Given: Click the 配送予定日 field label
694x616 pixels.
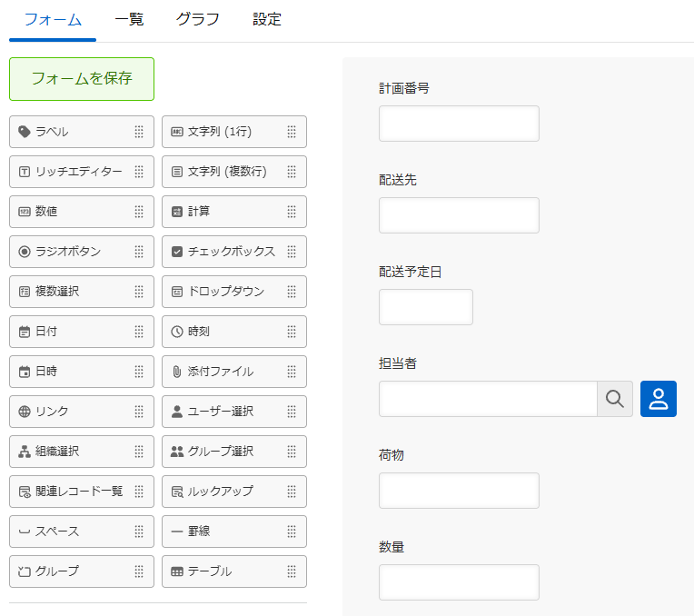Looking at the screenshot, I should [x=411, y=272].
